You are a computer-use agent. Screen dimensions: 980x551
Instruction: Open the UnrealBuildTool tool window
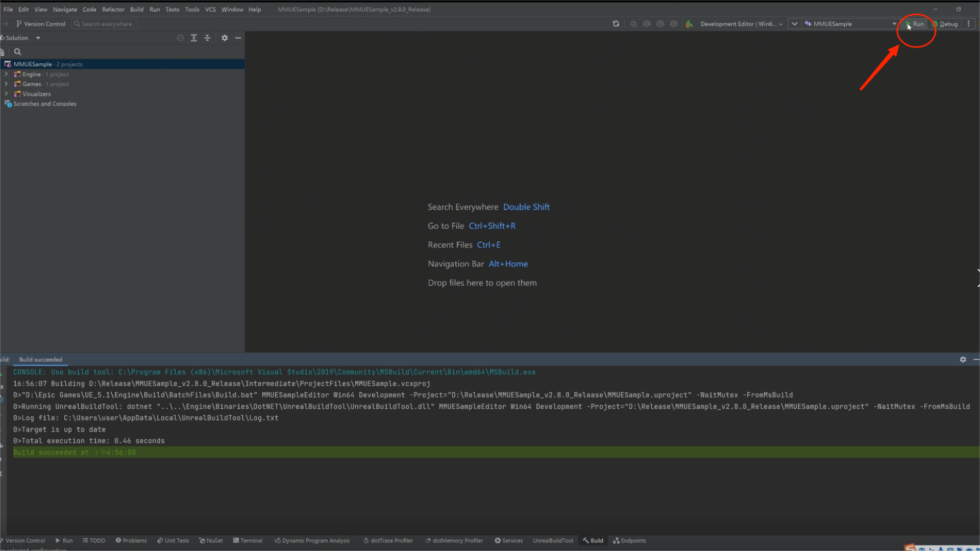(553, 540)
